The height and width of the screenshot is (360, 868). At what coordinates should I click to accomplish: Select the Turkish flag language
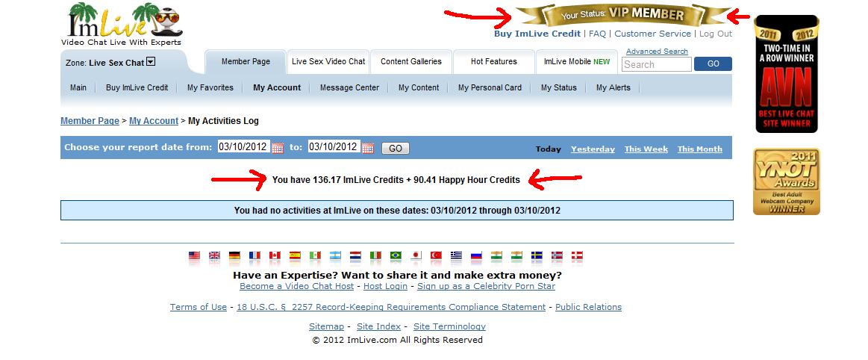tap(436, 256)
